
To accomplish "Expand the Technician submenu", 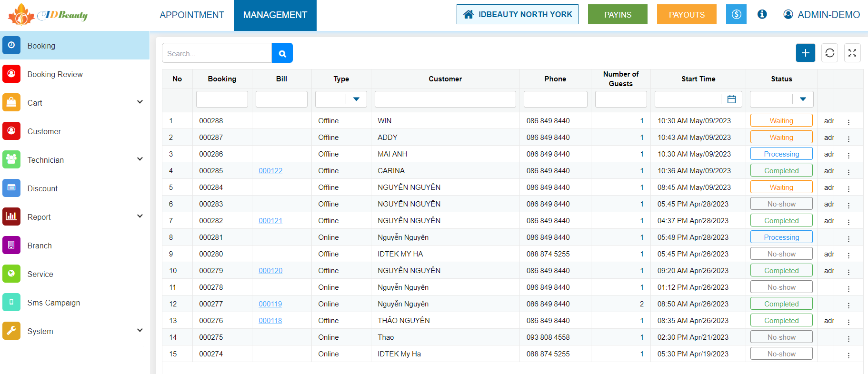I will pos(140,159).
